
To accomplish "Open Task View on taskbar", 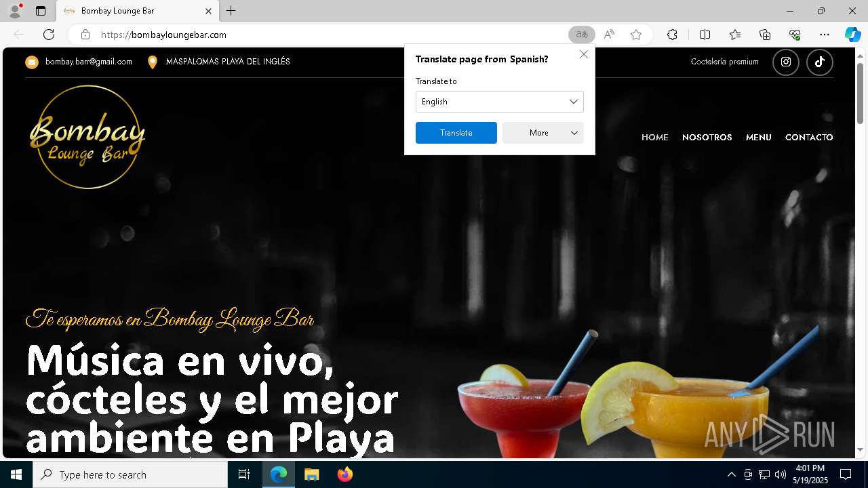I will click(244, 474).
